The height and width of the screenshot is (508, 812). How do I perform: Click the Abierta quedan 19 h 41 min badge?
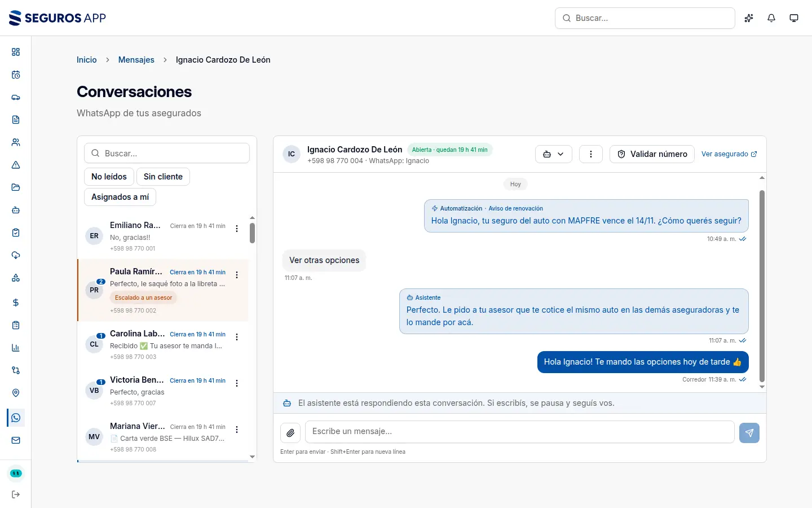(x=449, y=150)
